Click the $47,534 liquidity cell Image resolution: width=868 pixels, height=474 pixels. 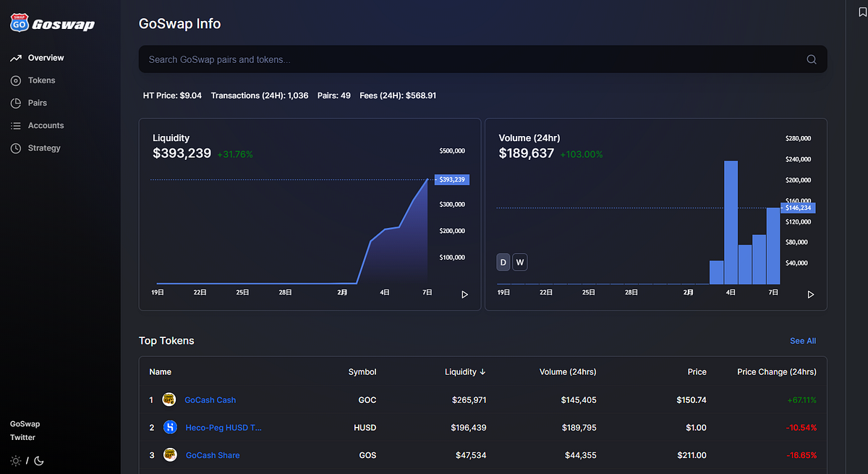pos(472,455)
